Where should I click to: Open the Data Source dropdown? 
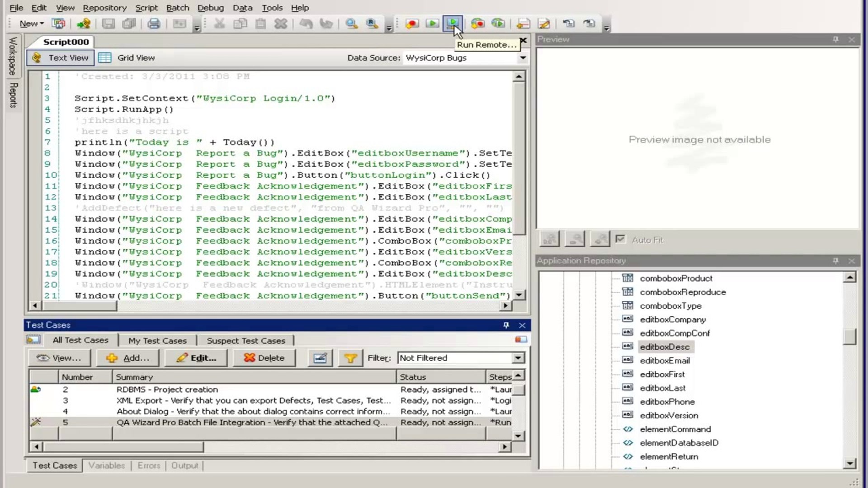coord(523,58)
